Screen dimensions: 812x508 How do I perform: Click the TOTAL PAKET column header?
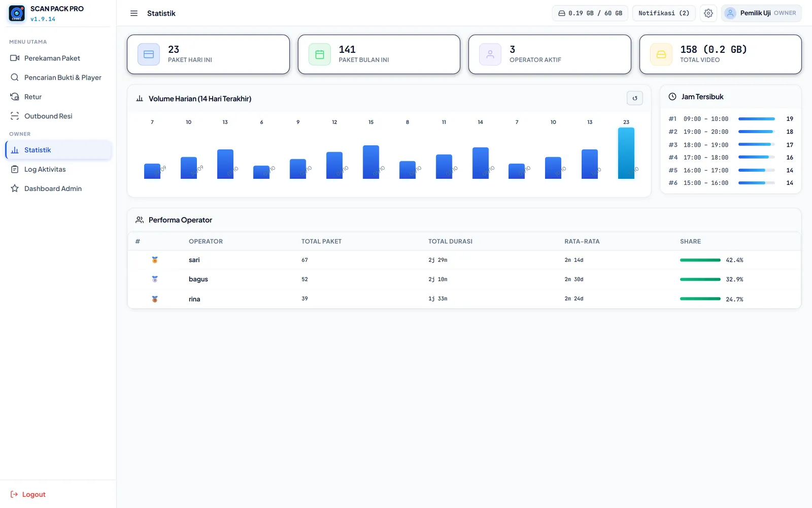pos(321,241)
